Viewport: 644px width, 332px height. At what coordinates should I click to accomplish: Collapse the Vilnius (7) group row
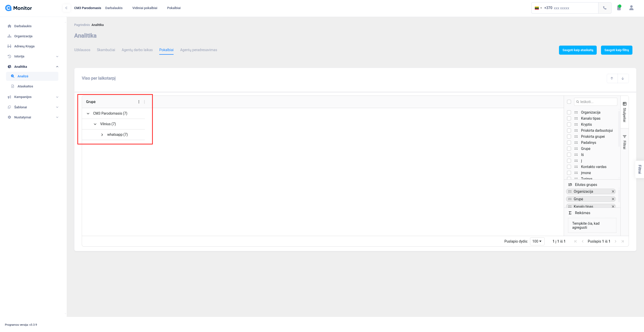(x=95, y=124)
